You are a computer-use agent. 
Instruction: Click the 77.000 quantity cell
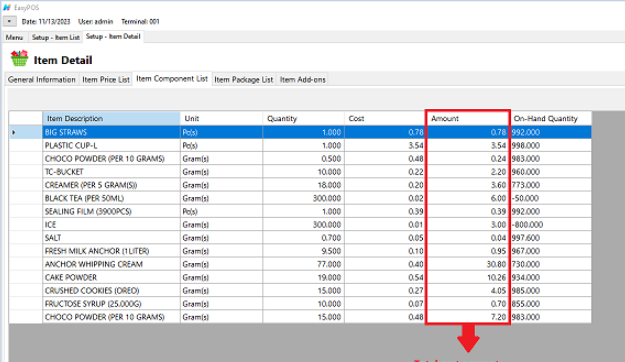[303, 264]
